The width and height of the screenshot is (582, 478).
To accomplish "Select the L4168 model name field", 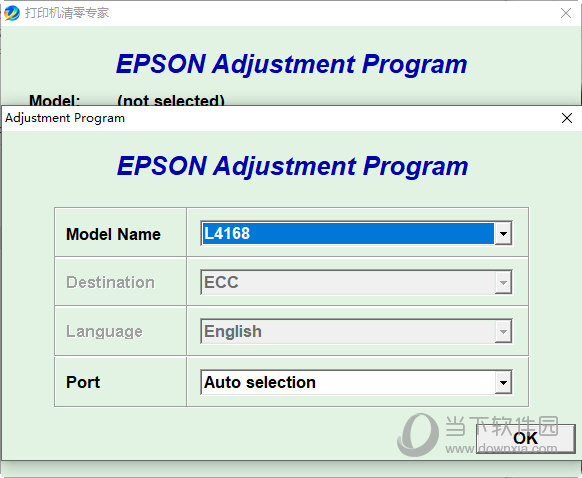I will point(356,233).
